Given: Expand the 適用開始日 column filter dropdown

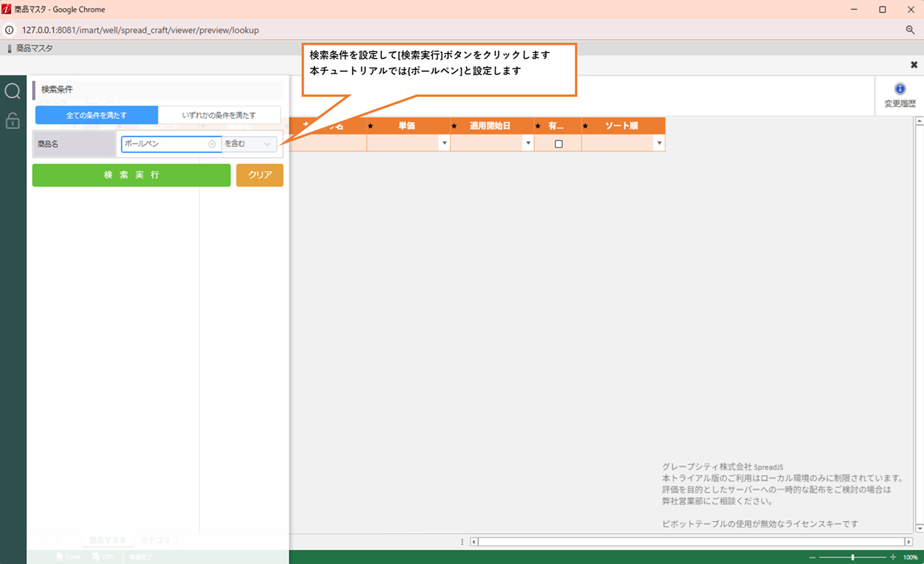Looking at the screenshot, I should [528, 144].
